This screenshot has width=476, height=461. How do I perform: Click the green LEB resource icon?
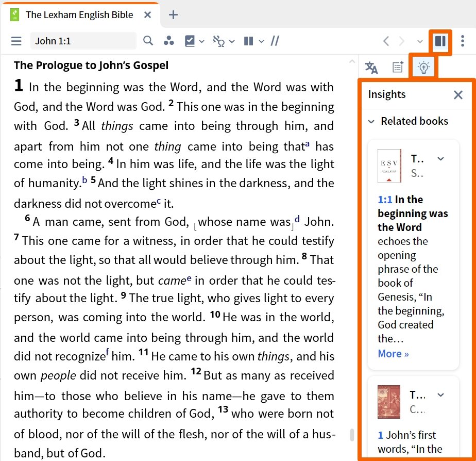(x=14, y=14)
